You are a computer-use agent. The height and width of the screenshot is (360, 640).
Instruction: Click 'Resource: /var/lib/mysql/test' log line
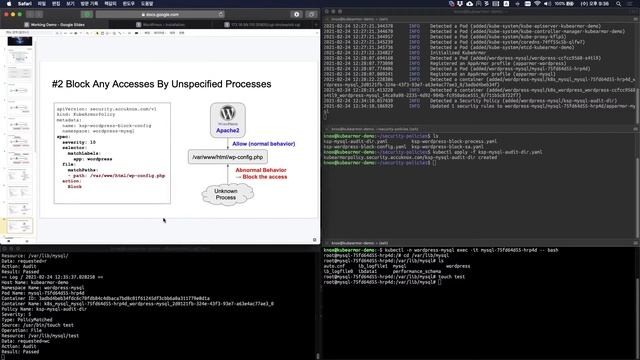[x=40, y=336]
